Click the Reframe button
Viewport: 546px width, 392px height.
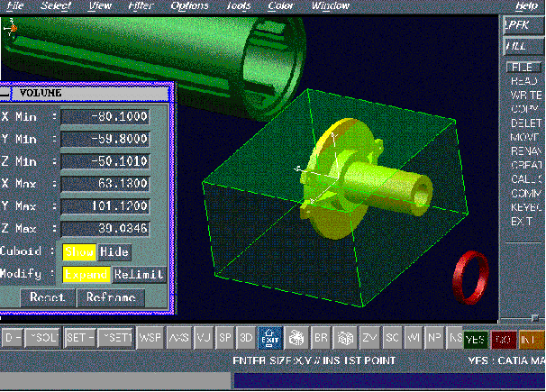coord(110,297)
